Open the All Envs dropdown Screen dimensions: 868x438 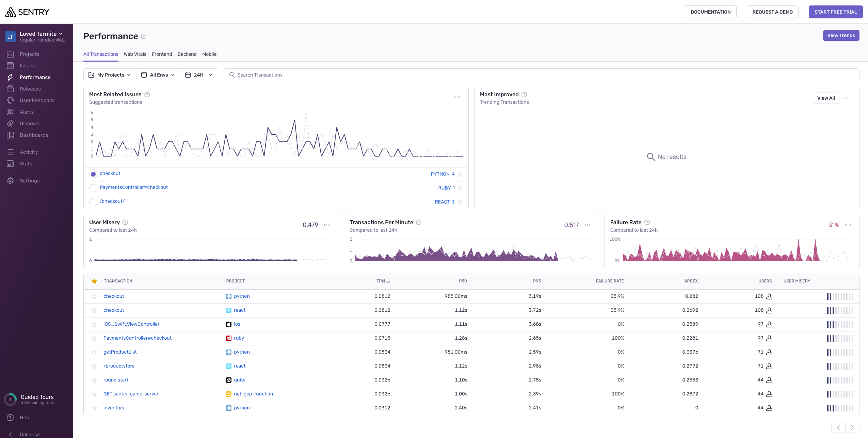158,75
